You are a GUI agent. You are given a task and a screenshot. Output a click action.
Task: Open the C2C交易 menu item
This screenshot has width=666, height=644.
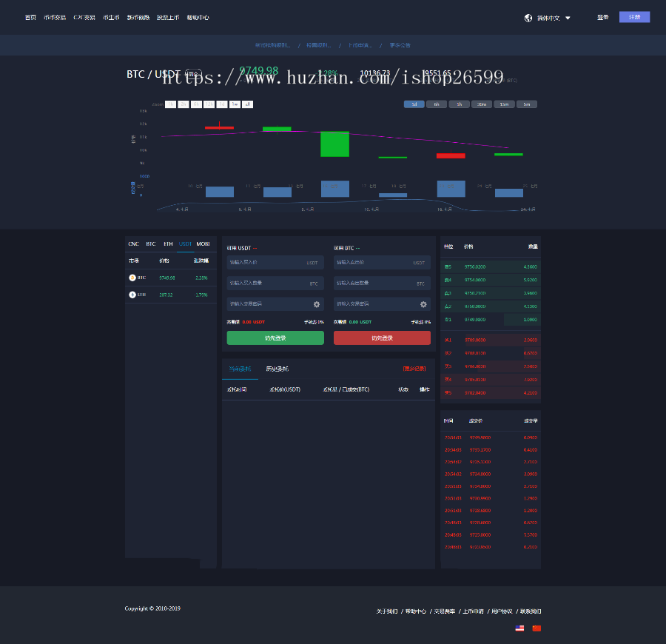click(x=84, y=17)
